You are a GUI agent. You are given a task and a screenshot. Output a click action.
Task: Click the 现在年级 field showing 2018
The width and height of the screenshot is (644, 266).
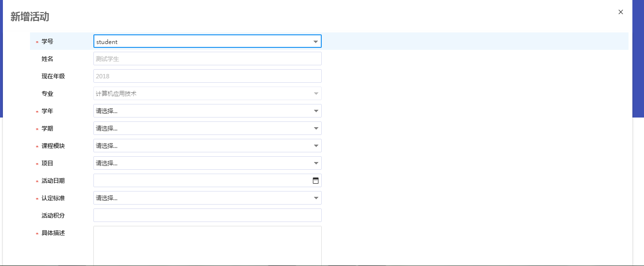(x=207, y=76)
